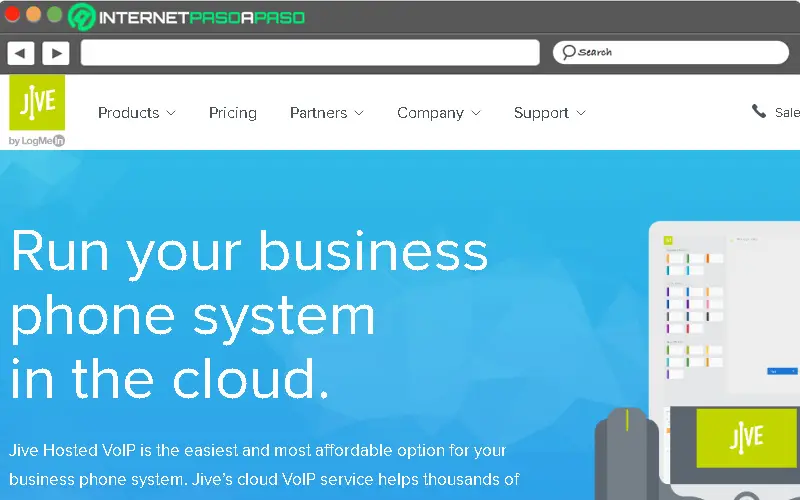Click the magnifier icon in the search box
The image size is (800, 500).
[x=568, y=52]
